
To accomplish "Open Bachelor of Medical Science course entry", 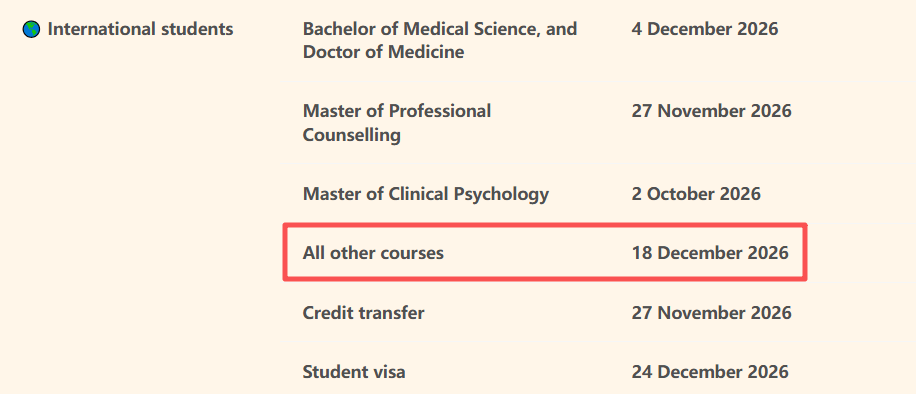I will pos(440,40).
